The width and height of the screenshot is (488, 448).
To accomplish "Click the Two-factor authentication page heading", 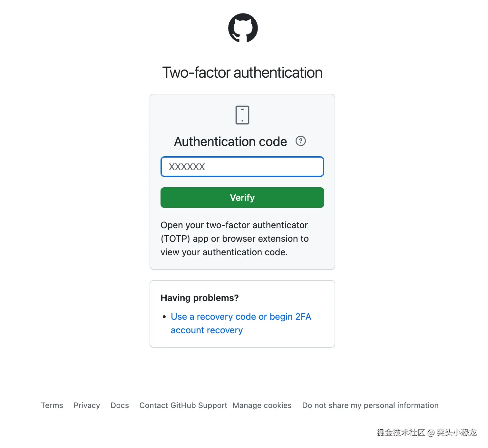I will pyautogui.click(x=242, y=73).
